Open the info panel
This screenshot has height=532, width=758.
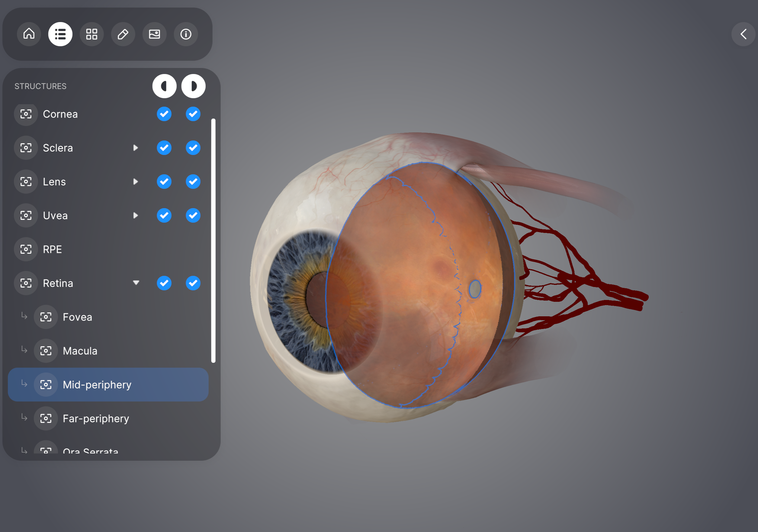186,34
